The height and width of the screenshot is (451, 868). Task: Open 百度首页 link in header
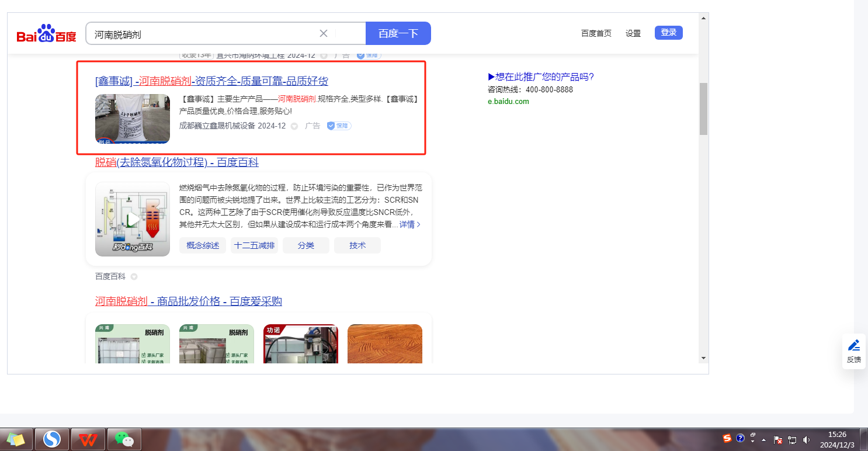(596, 33)
